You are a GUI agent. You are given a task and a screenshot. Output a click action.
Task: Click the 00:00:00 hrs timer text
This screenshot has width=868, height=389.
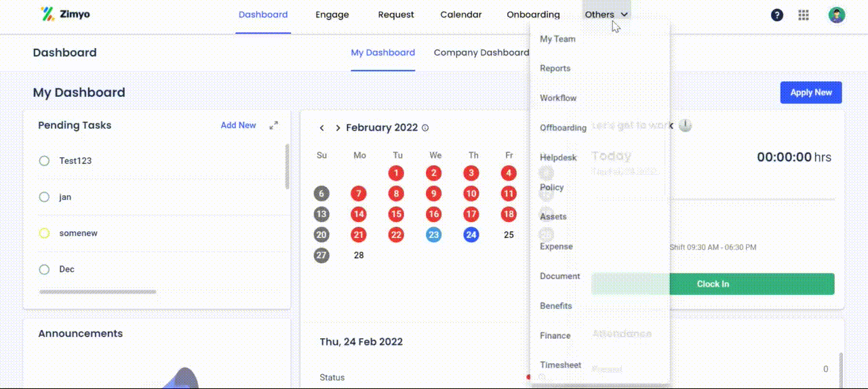[794, 157]
